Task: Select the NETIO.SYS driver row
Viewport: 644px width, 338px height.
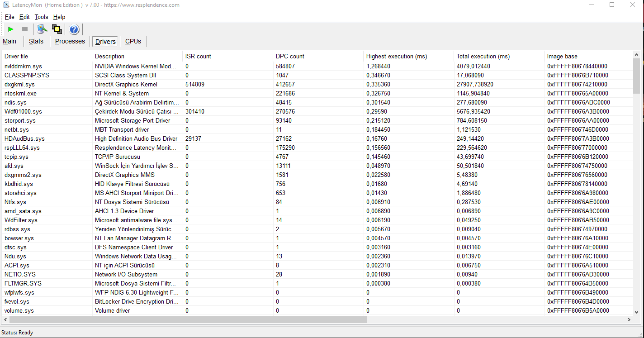Action: pos(317,274)
